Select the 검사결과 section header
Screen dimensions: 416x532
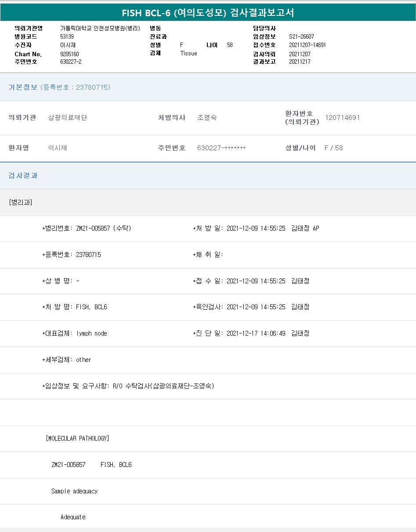pos(23,175)
